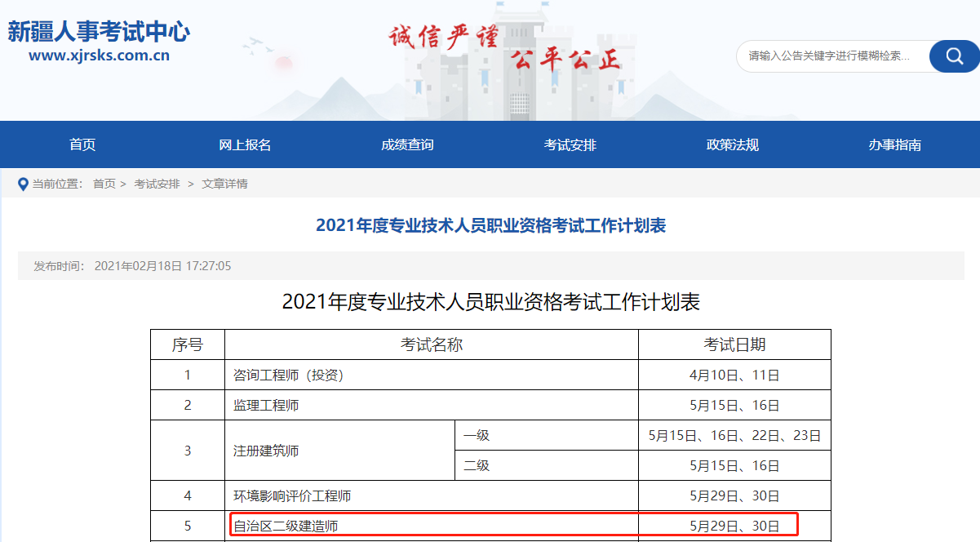Click the location pin icon in breadcrumb bar

point(23,184)
